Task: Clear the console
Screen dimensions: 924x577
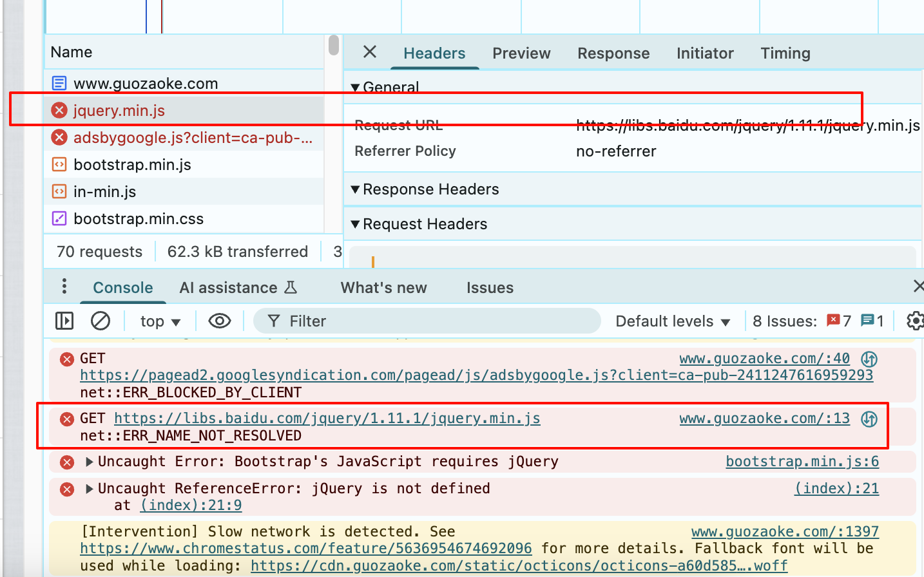Action: tap(101, 321)
